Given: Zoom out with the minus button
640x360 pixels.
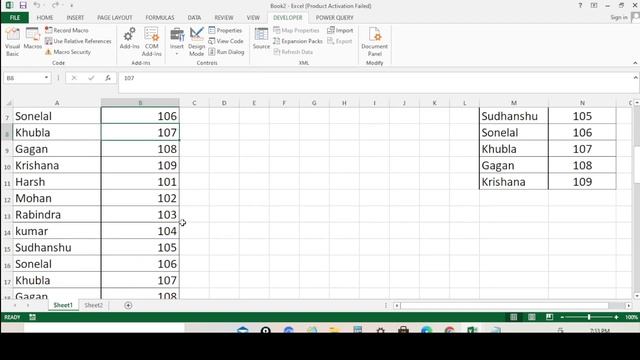Looking at the screenshot, I should (x=562, y=317).
